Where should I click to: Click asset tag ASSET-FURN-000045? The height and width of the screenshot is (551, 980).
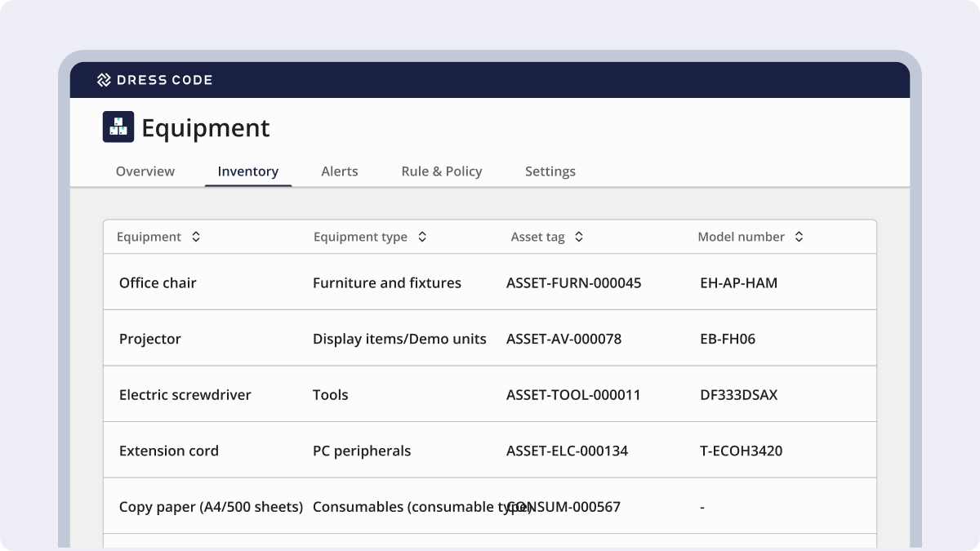[x=573, y=283]
